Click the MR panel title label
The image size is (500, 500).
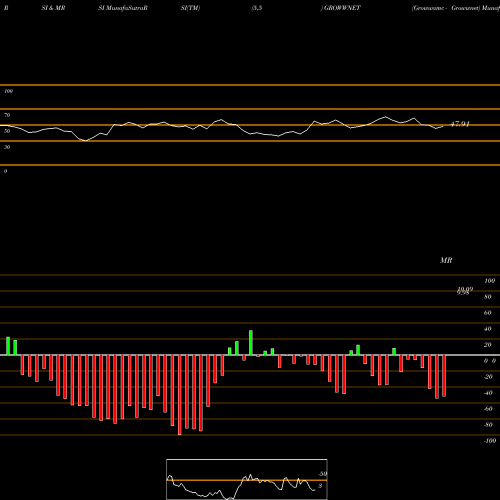click(x=446, y=260)
